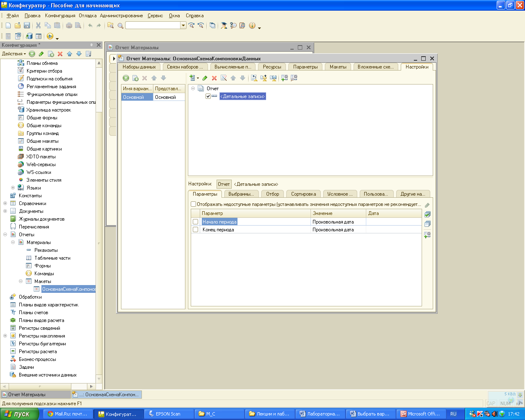Open the search field dropdown arrow

[183, 25]
